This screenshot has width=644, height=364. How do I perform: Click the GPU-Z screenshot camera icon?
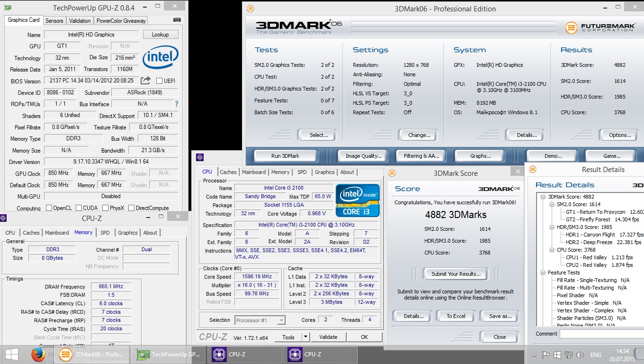[x=177, y=20]
